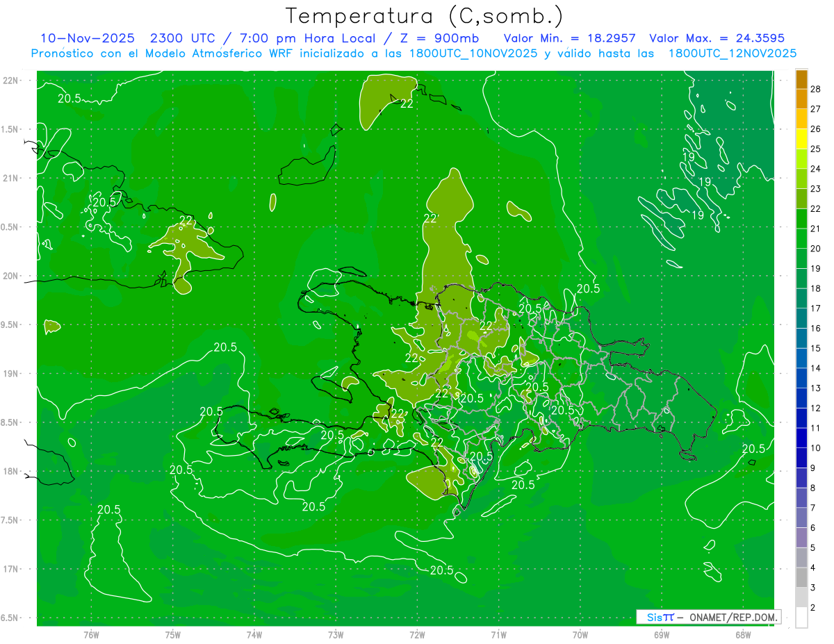Pick the dark orange legend swatch above 28
Viewport: 834px width, 644px height.
(x=801, y=79)
